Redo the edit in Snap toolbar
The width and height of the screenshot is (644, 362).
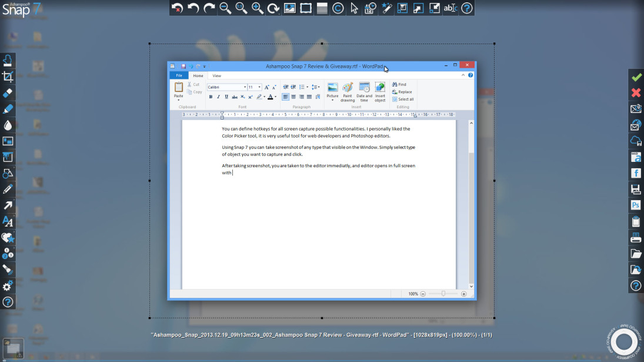pyautogui.click(x=209, y=8)
